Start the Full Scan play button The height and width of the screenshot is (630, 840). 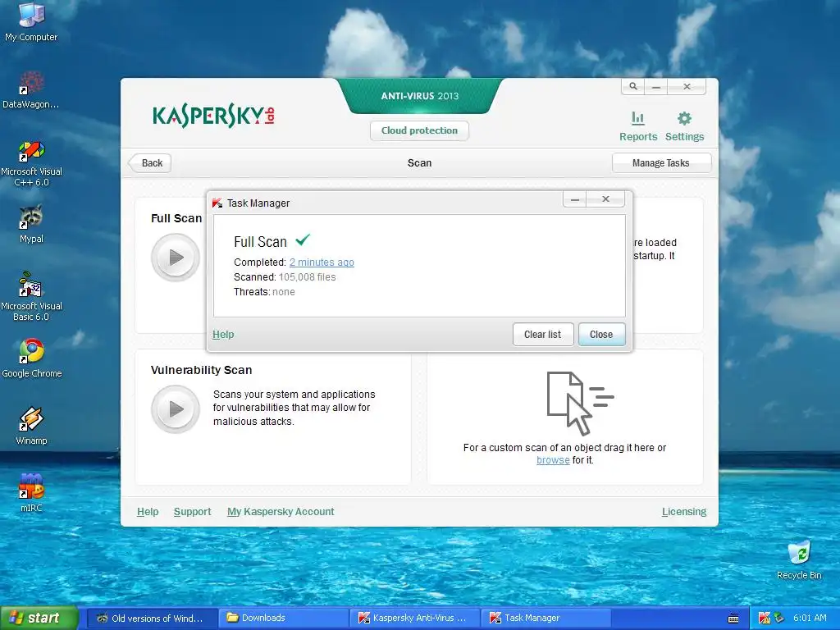coord(176,258)
